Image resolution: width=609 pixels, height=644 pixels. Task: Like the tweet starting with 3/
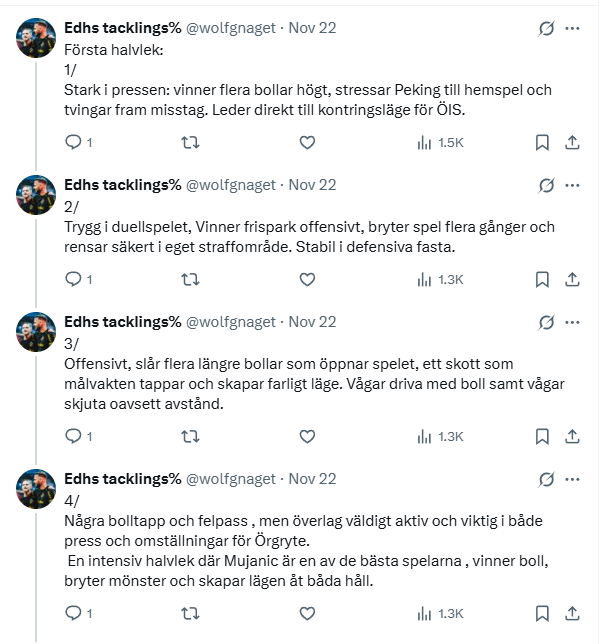click(x=307, y=436)
